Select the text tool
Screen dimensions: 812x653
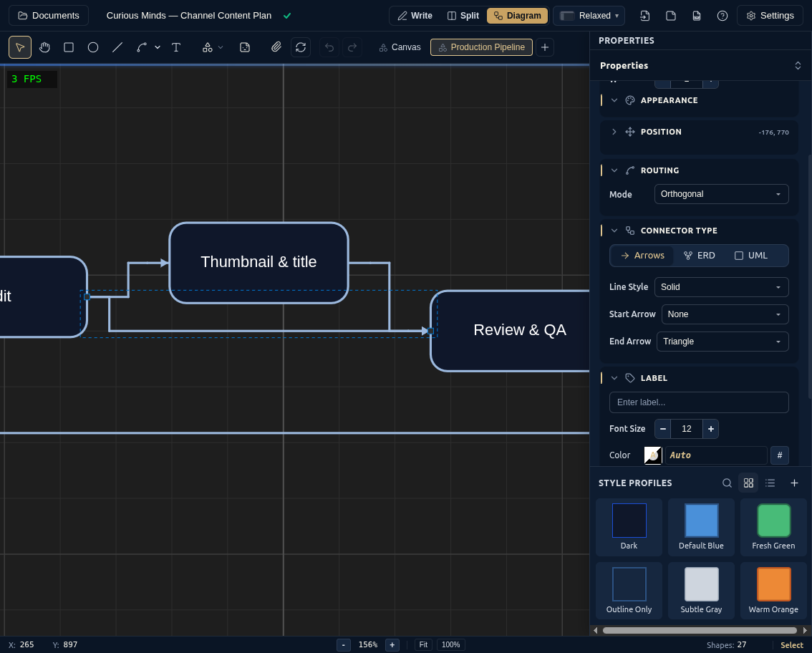point(176,47)
